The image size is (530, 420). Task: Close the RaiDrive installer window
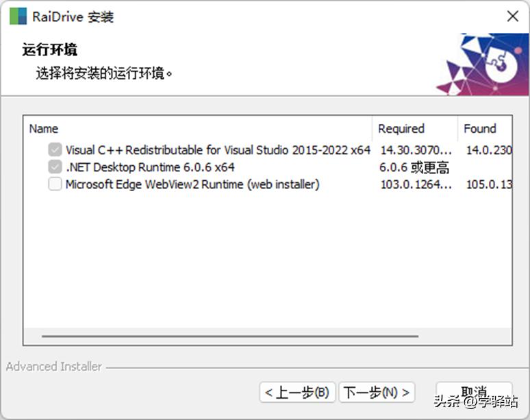(513, 16)
